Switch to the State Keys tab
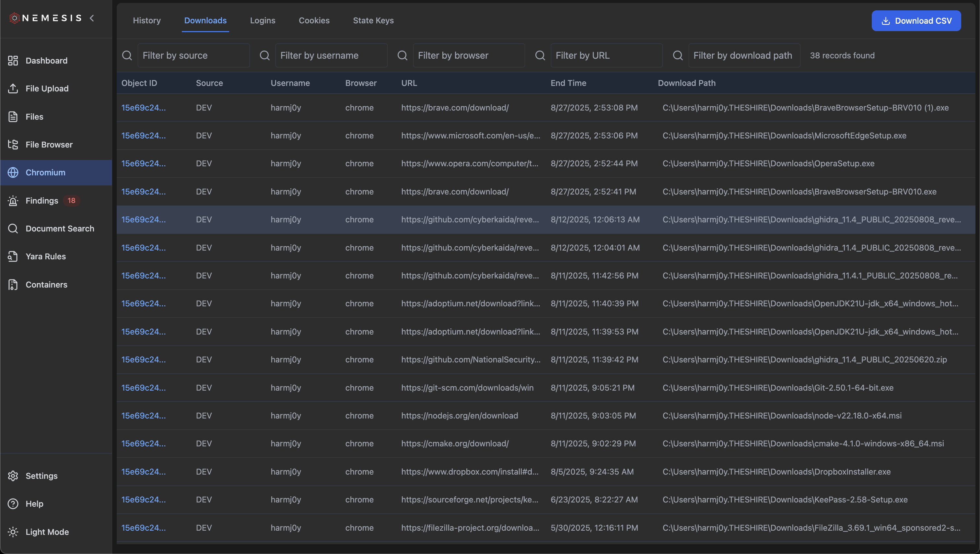This screenshot has height=554, width=980. click(x=373, y=20)
